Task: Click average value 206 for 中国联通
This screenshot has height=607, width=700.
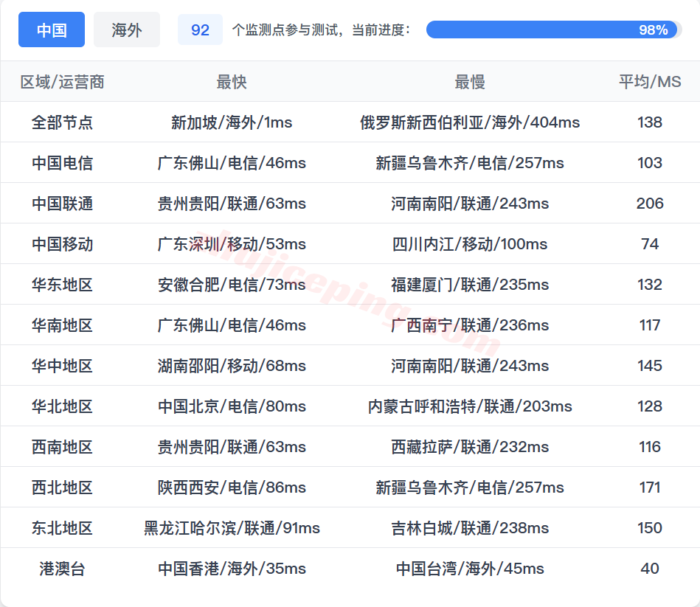Action: pos(650,204)
